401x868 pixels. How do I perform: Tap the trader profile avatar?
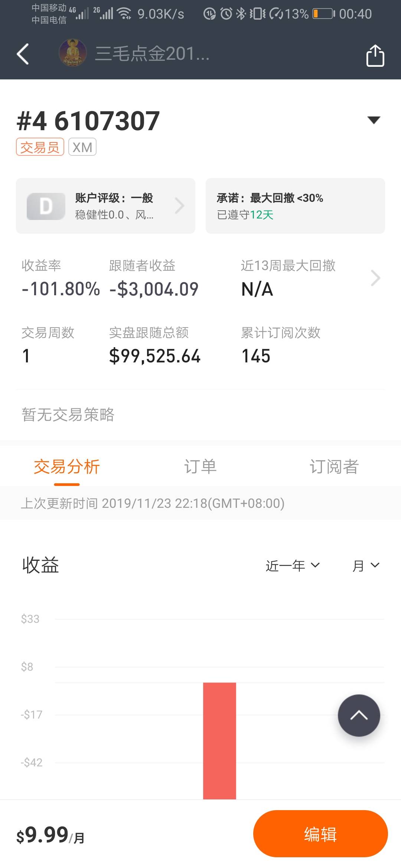point(73,53)
